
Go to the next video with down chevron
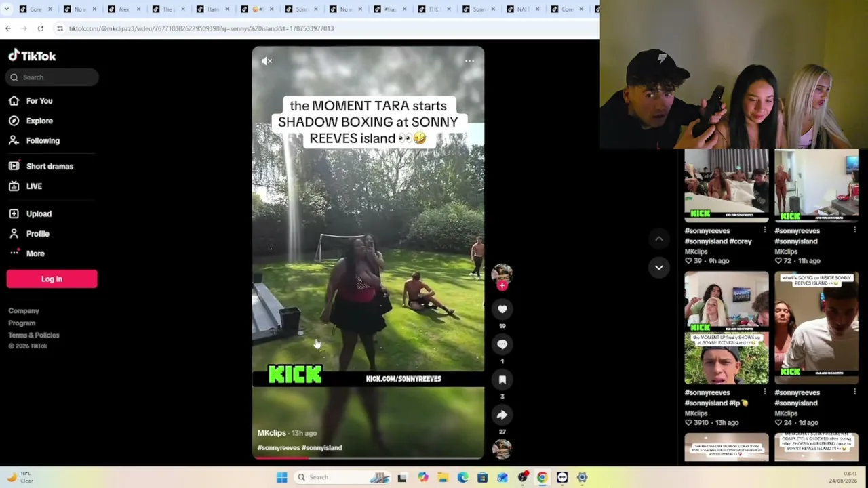tap(658, 267)
